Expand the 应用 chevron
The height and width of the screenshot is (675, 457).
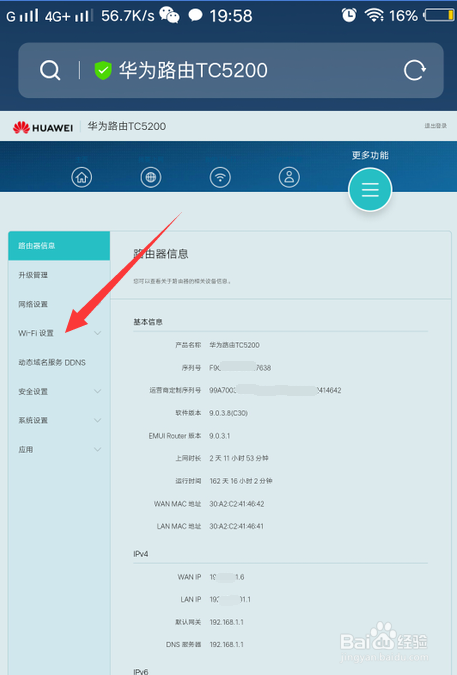[x=98, y=449]
